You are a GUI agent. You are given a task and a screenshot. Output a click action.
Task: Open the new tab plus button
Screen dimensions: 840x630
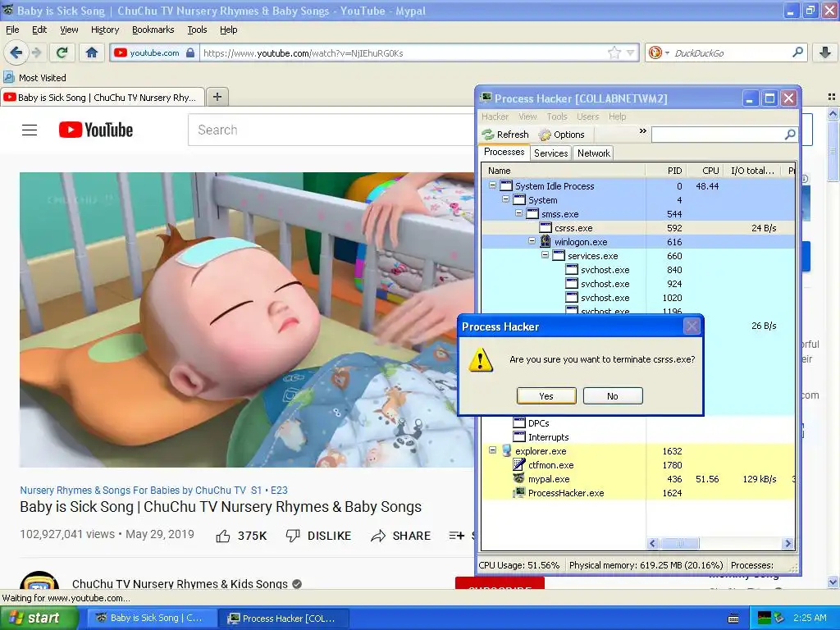217,97
